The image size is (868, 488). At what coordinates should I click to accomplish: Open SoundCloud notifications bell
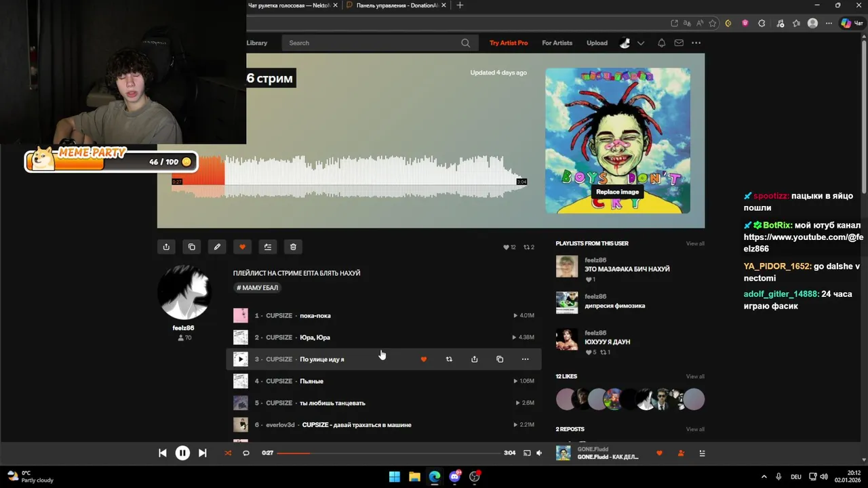pos(661,43)
